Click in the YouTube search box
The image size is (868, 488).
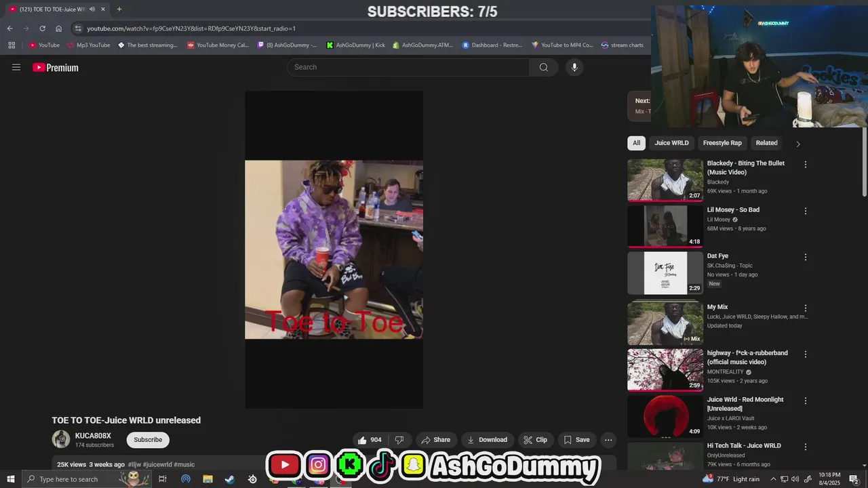coord(409,67)
